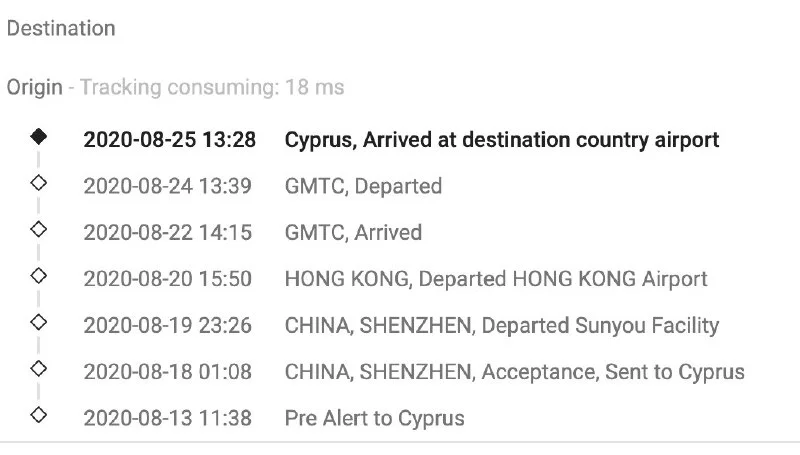This screenshot has width=800, height=455.
Task: Select the Destination section label
Action: point(61,28)
